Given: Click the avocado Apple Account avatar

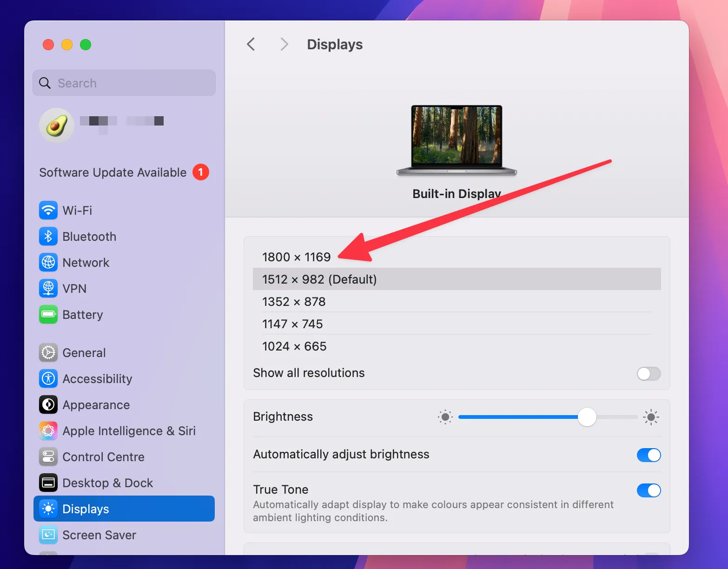Looking at the screenshot, I should pos(57,126).
